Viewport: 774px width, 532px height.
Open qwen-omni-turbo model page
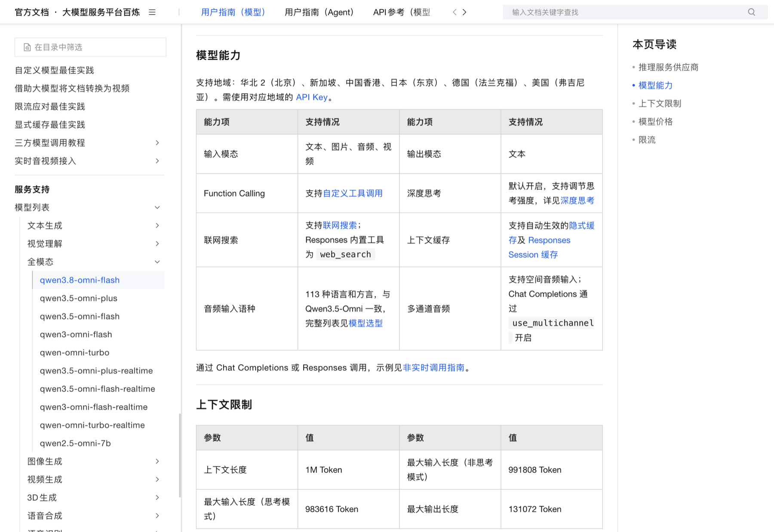[x=74, y=352]
